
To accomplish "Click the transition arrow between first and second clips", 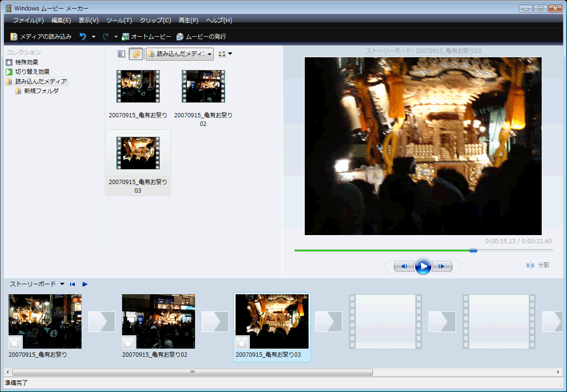I will pos(102,321).
